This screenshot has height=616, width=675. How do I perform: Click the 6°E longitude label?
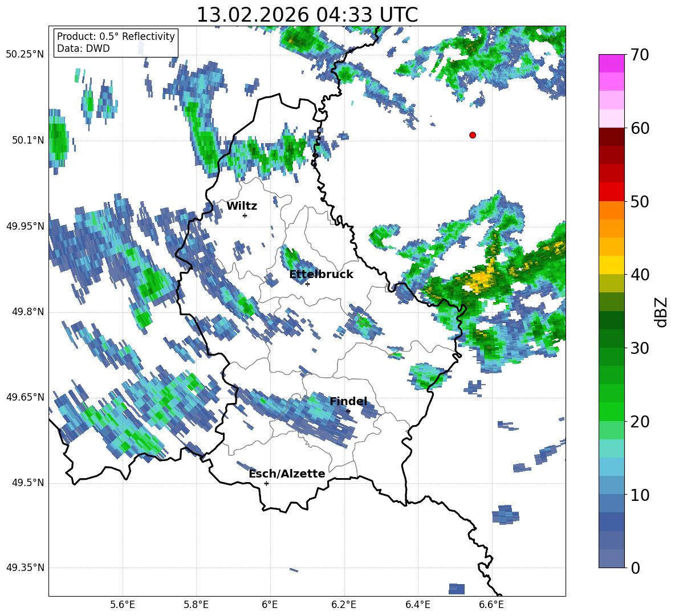click(270, 605)
